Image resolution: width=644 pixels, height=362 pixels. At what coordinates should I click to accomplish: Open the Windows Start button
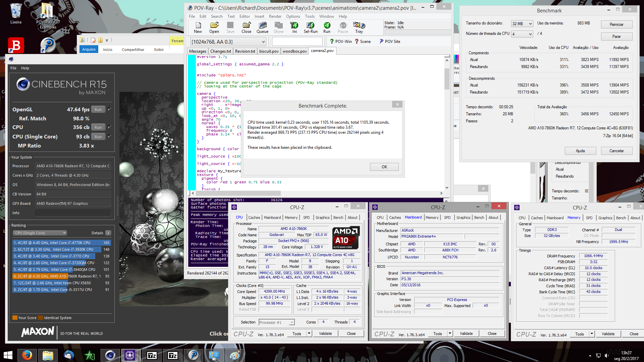coord(8,355)
